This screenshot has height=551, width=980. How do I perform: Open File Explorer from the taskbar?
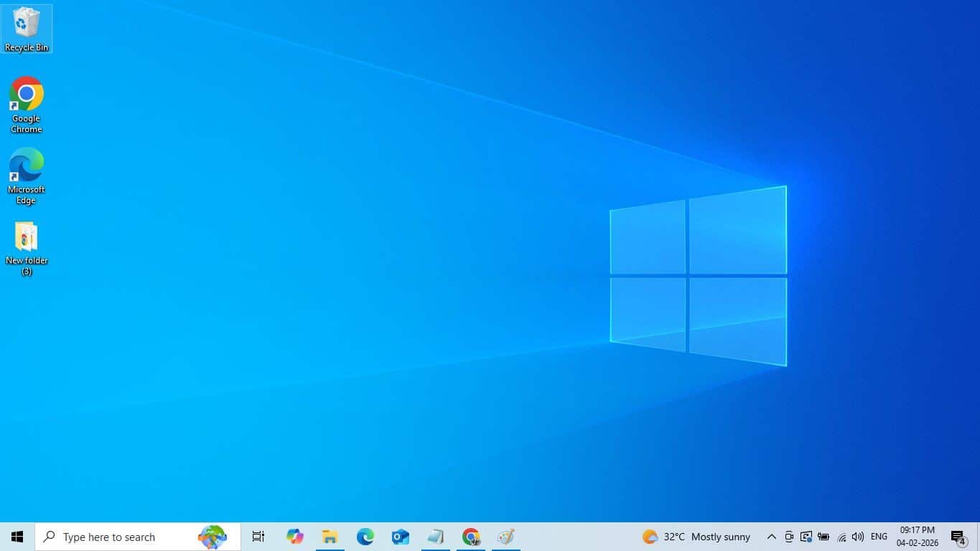[x=330, y=536]
